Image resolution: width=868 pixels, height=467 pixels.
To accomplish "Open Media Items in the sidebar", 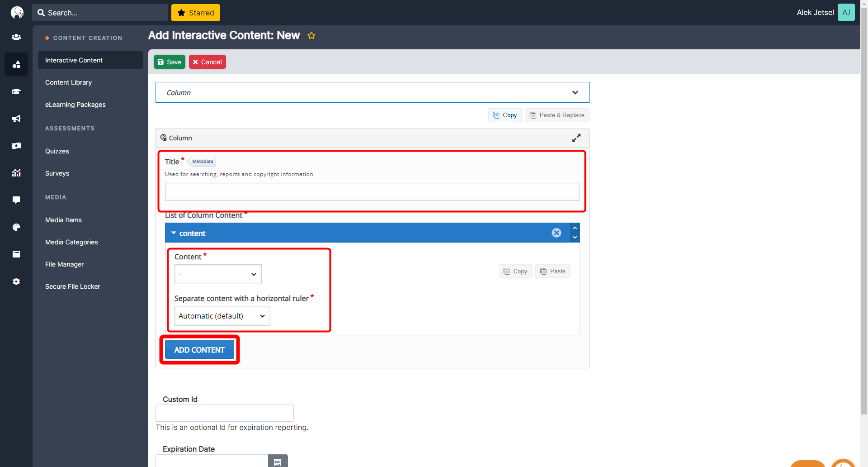I will (x=63, y=220).
